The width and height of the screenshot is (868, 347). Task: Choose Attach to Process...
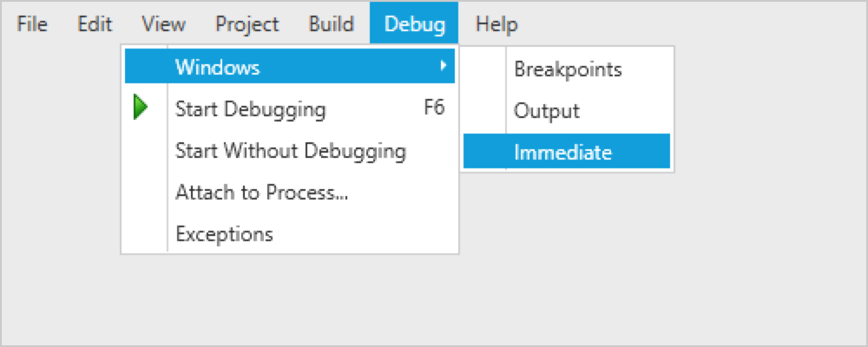click(261, 193)
